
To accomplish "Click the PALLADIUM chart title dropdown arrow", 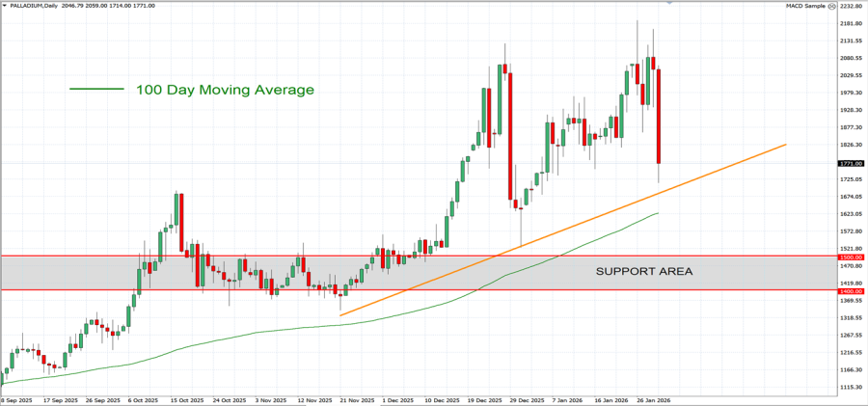I will coord(4,6).
